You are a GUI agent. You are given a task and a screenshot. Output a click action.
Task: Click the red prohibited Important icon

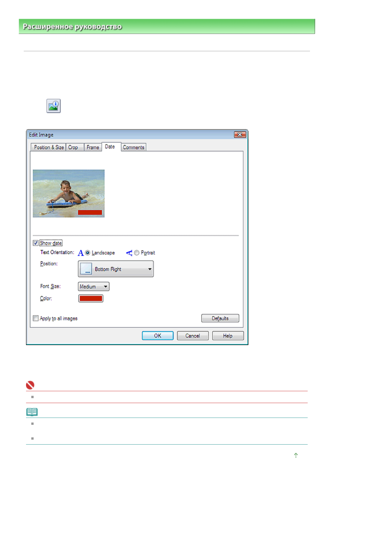tap(30, 385)
